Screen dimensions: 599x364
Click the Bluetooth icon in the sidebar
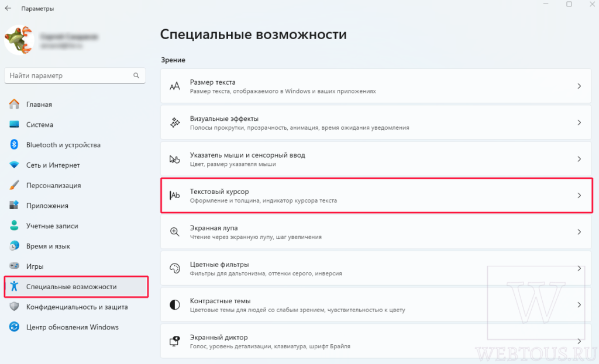tap(14, 145)
